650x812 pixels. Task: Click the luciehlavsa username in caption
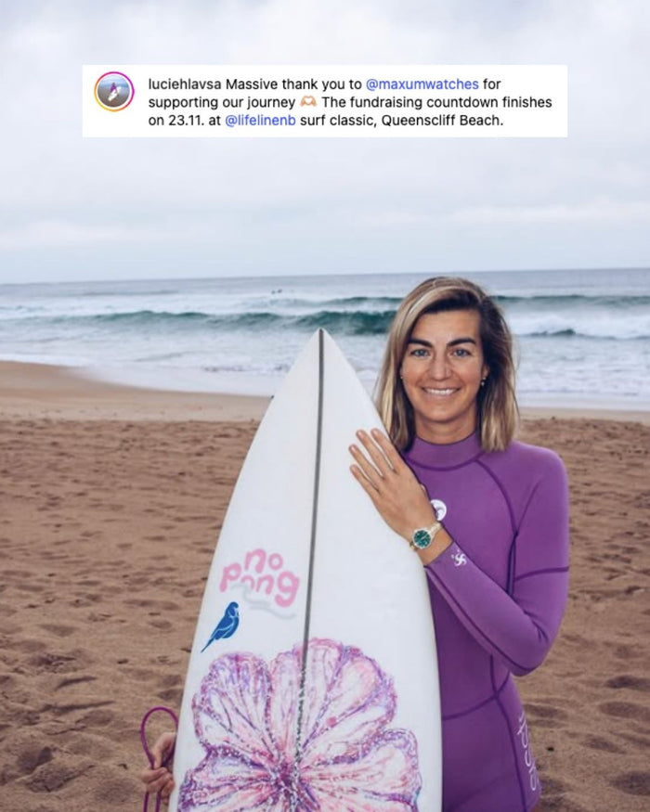pyautogui.click(x=185, y=84)
